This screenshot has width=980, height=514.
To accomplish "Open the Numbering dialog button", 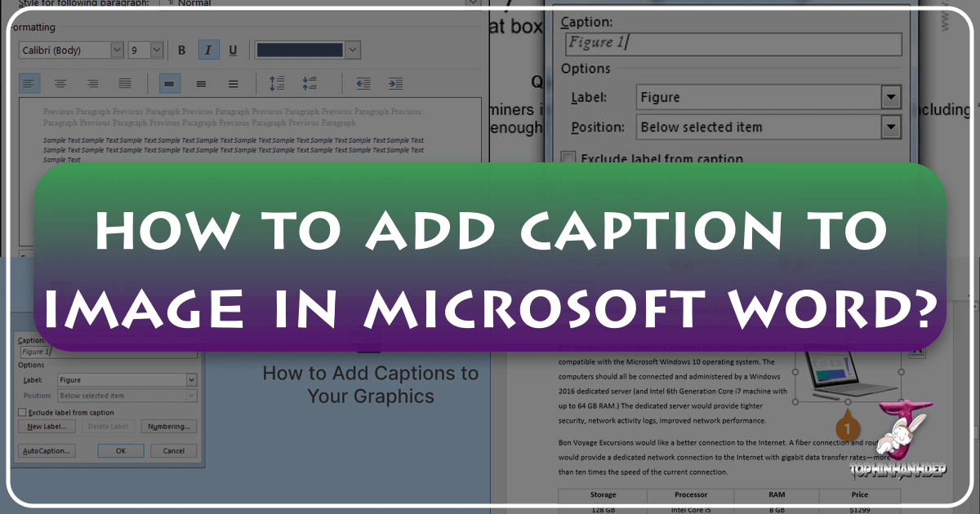I will point(169,427).
